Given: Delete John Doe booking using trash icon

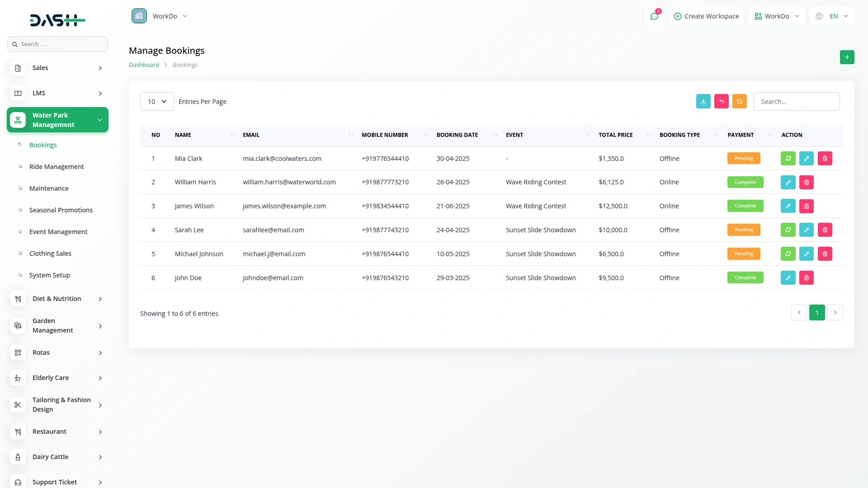Looking at the screenshot, I should pos(806,278).
